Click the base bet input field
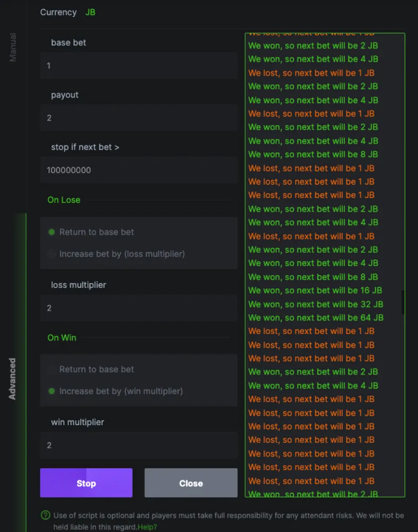This screenshot has height=532, width=418. 138,65
